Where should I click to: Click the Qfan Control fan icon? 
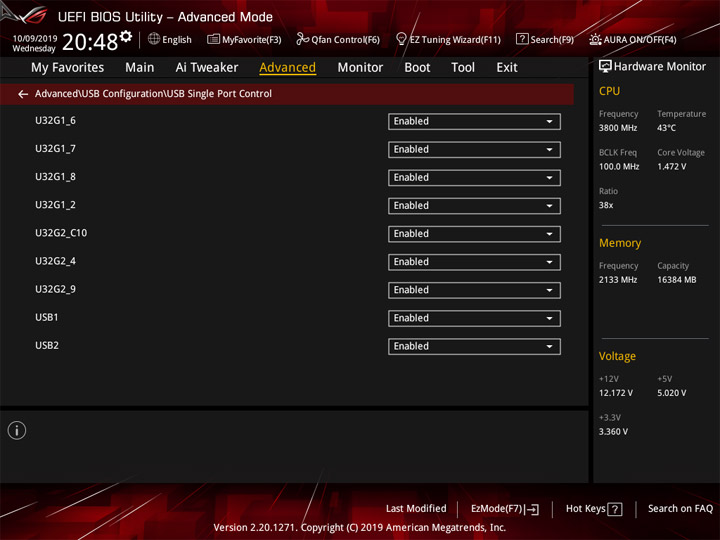pyautogui.click(x=302, y=39)
